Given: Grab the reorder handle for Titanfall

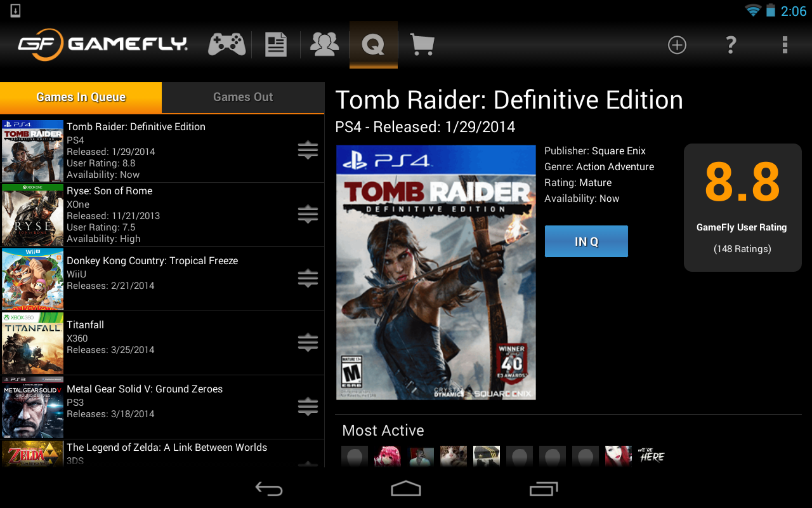Looking at the screenshot, I should click(308, 343).
